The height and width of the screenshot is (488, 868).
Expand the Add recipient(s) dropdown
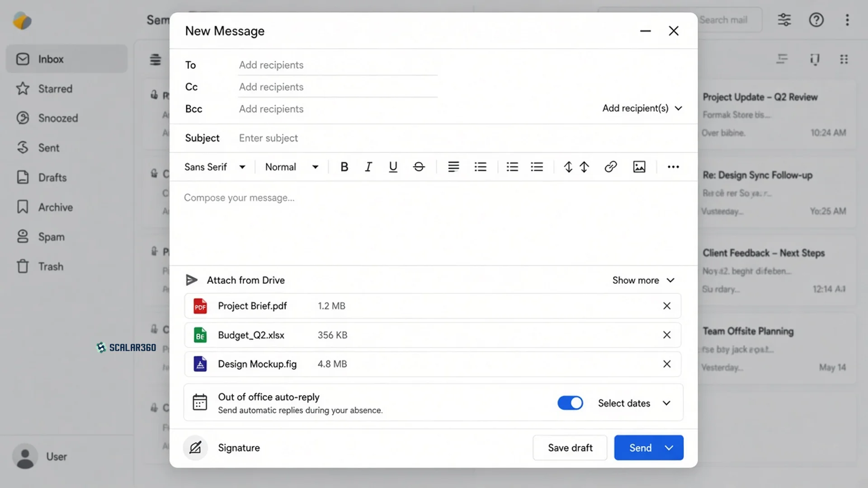click(x=642, y=108)
